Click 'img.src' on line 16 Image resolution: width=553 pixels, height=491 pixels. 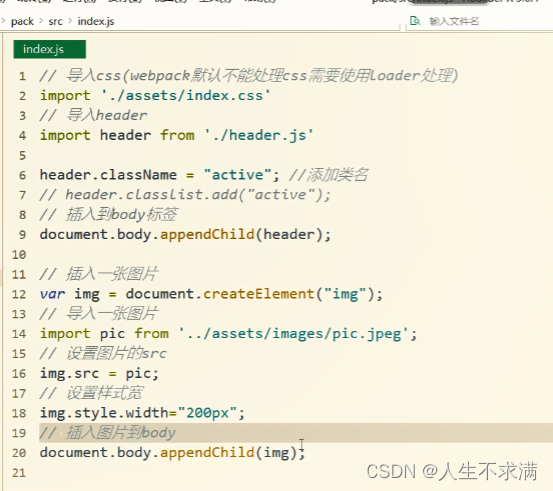[69, 373]
